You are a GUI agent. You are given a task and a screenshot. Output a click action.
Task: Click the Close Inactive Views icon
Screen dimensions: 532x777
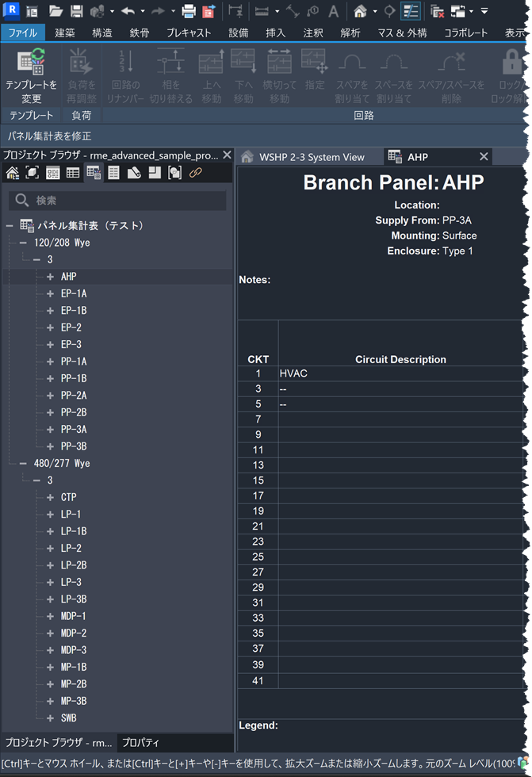[x=437, y=11]
